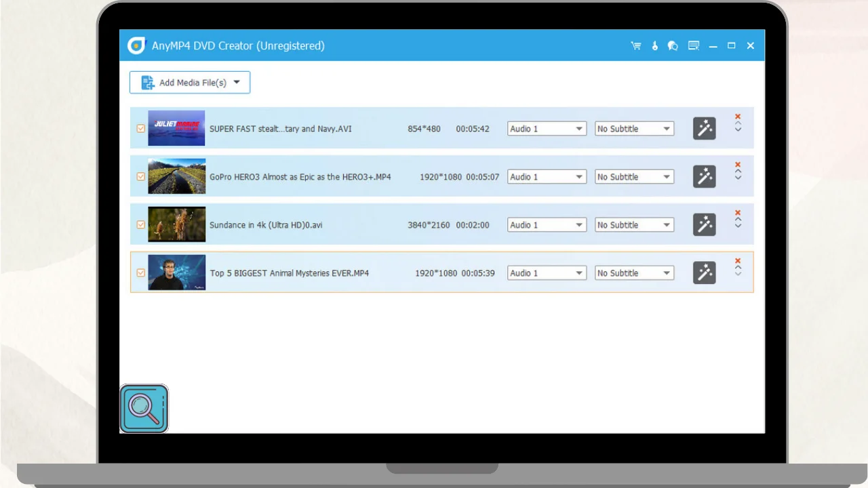Viewport: 868px width, 488px height.
Task: Click the key register icon
Action: coord(654,46)
